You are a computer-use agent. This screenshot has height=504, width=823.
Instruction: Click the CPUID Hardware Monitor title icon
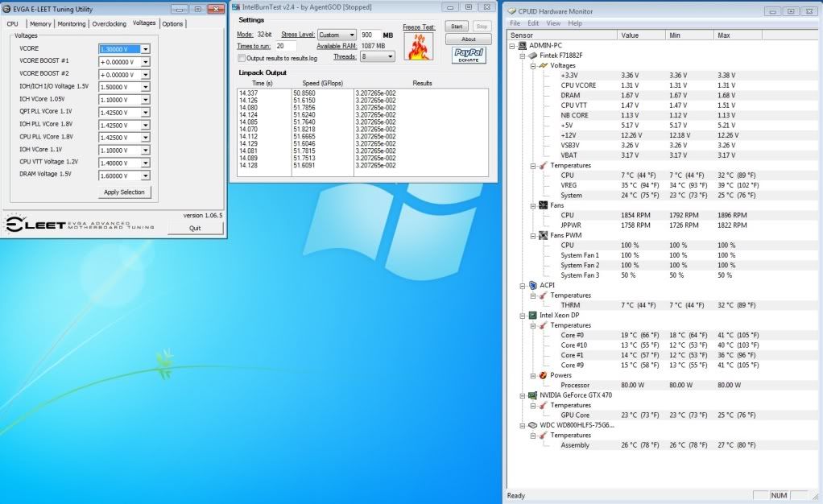[511, 11]
